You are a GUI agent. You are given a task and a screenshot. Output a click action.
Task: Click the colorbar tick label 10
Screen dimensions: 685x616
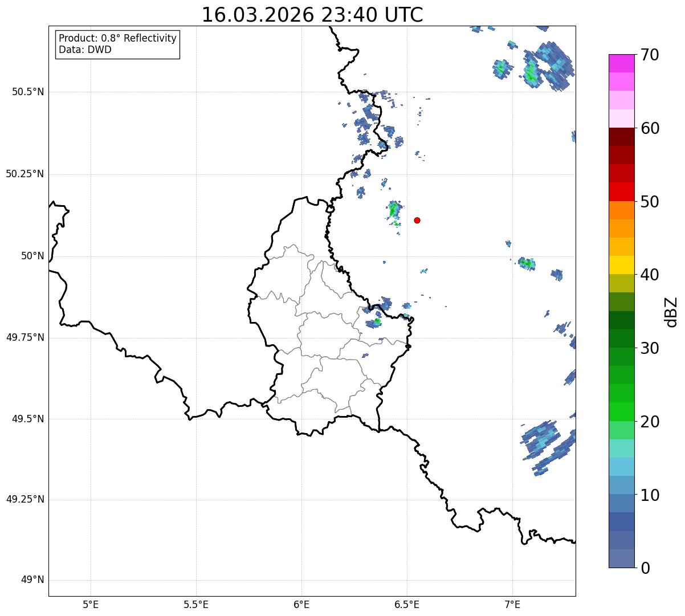coord(650,495)
